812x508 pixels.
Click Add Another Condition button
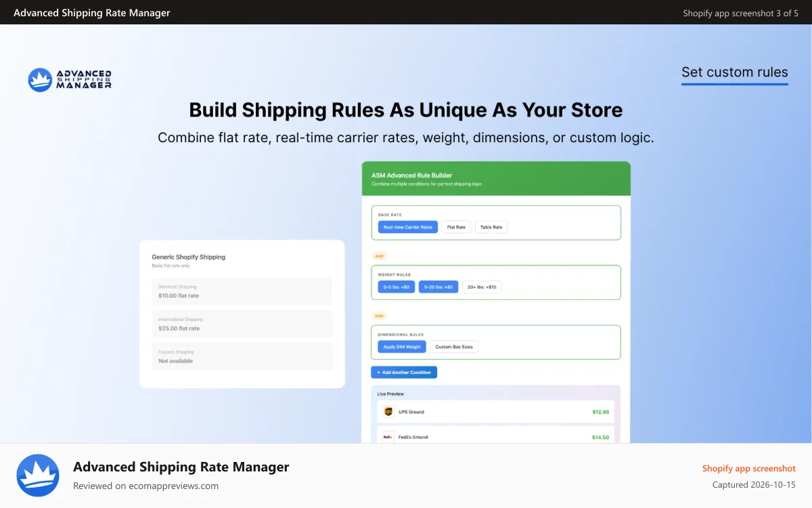(404, 373)
